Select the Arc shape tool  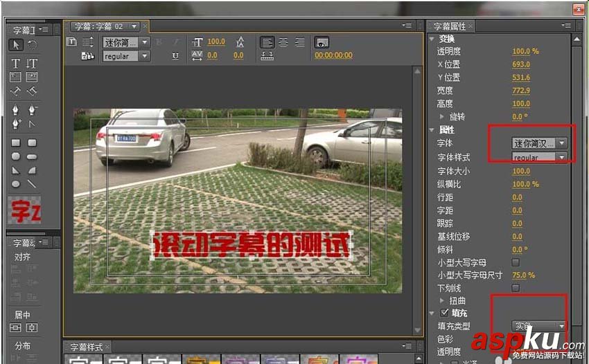click(32, 170)
